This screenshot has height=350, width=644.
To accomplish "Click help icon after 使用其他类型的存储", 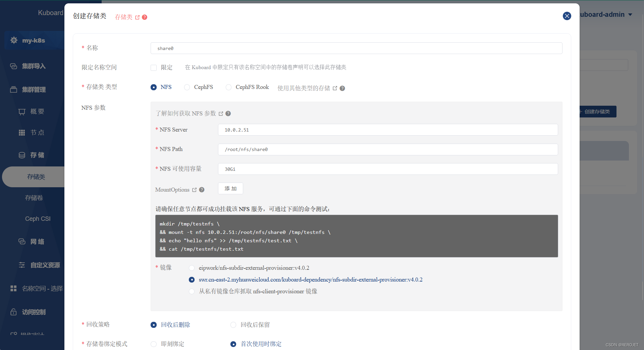I will pos(342,88).
